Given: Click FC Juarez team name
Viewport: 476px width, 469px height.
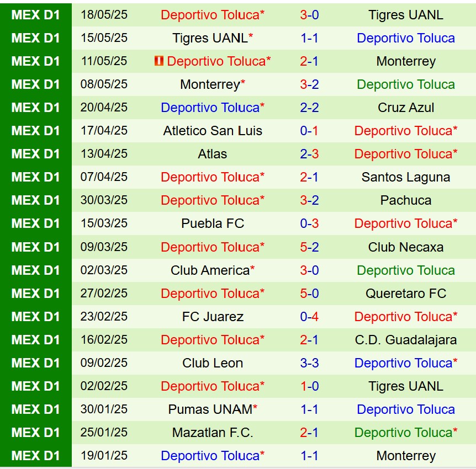Looking at the screenshot, I should coord(213,317).
